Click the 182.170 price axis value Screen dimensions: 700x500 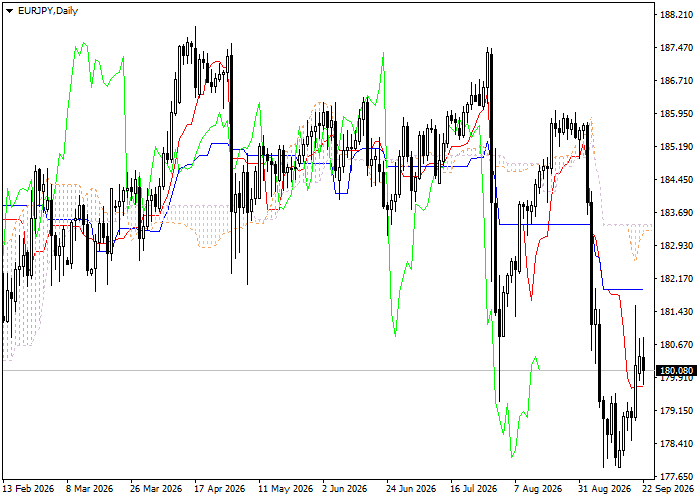click(676, 279)
